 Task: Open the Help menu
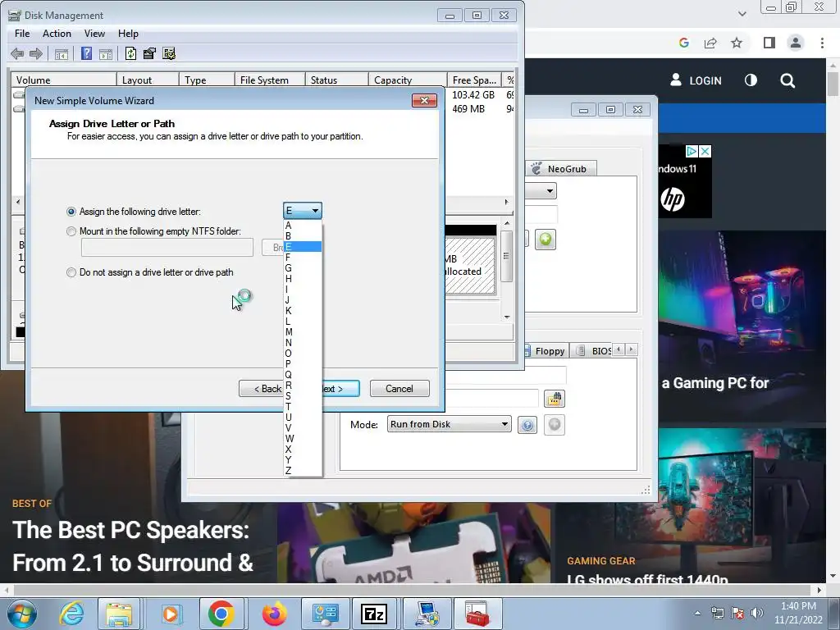128,33
